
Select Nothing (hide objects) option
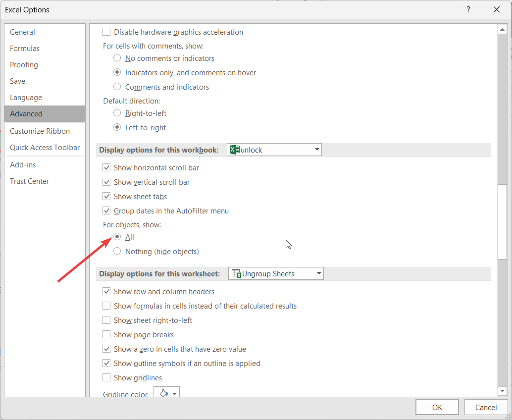pos(117,251)
